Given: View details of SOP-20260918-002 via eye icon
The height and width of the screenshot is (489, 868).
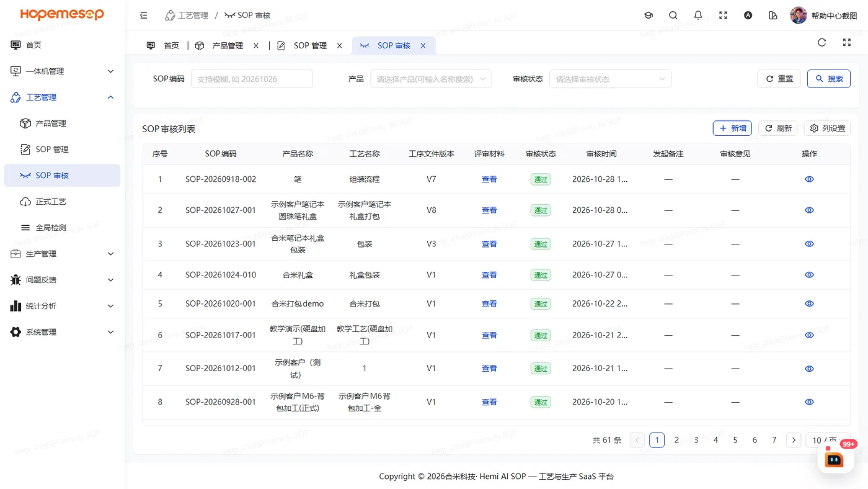Looking at the screenshot, I should (x=809, y=179).
